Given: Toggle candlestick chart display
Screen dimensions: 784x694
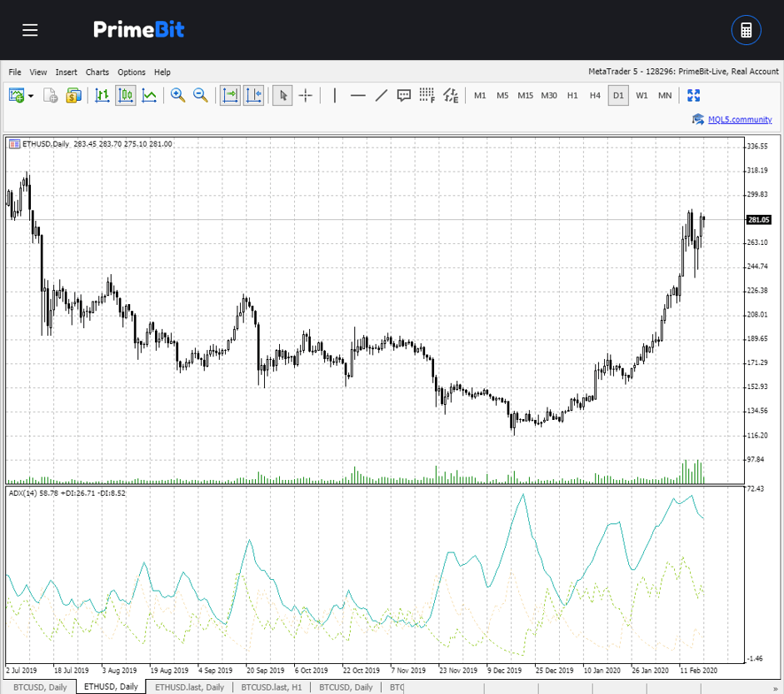Looking at the screenshot, I should tap(126, 95).
